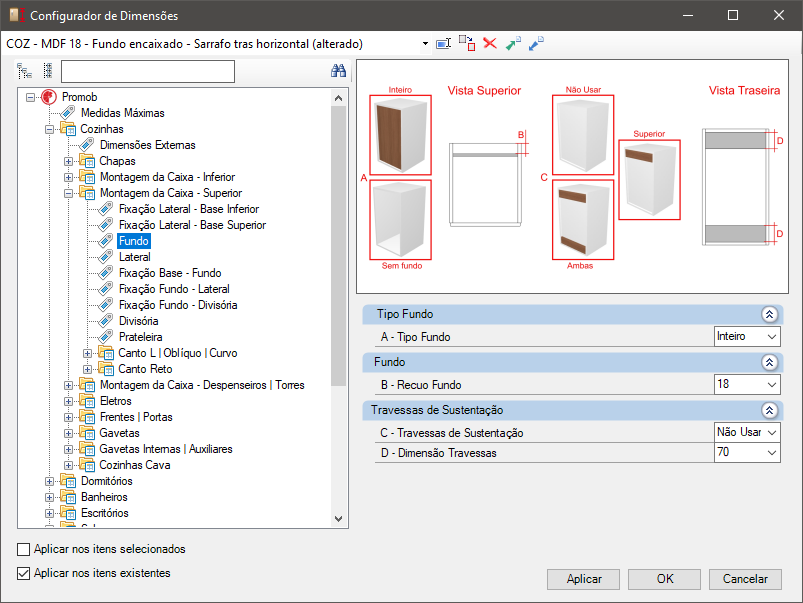This screenshot has width=803, height=603.
Task: Open the A - Tipo Fundo dropdown
Action: (772, 337)
